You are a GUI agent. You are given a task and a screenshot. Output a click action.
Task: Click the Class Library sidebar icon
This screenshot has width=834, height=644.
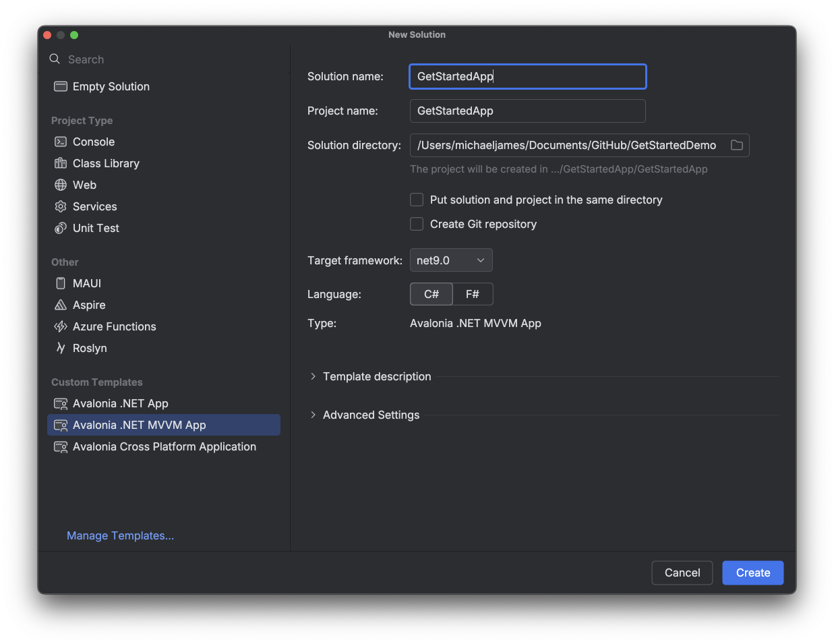click(61, 163)
